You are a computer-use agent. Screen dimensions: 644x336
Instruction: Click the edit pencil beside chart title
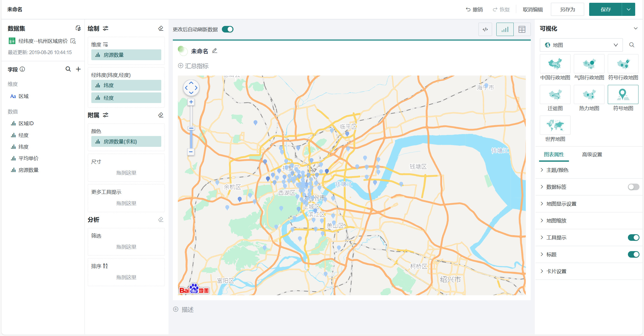coord(215,51)
